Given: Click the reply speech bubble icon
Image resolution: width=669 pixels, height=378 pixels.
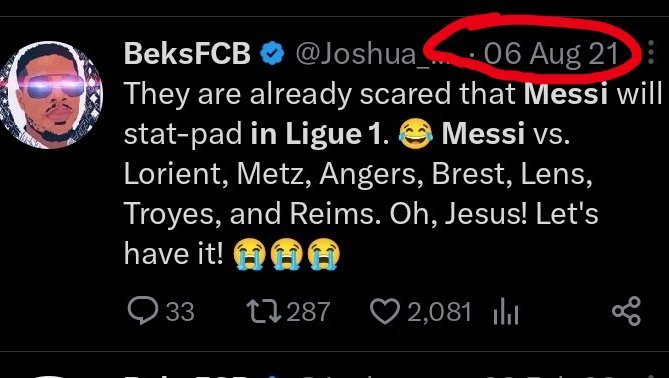Looking at the screenshot, I should point(143,310).
